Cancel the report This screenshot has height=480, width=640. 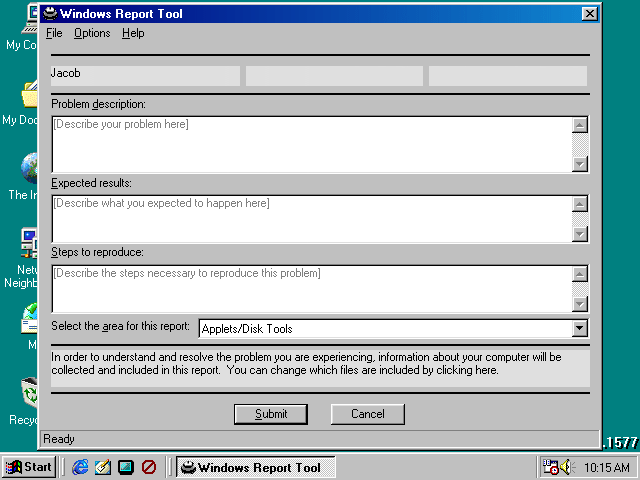tap(367, 414)
